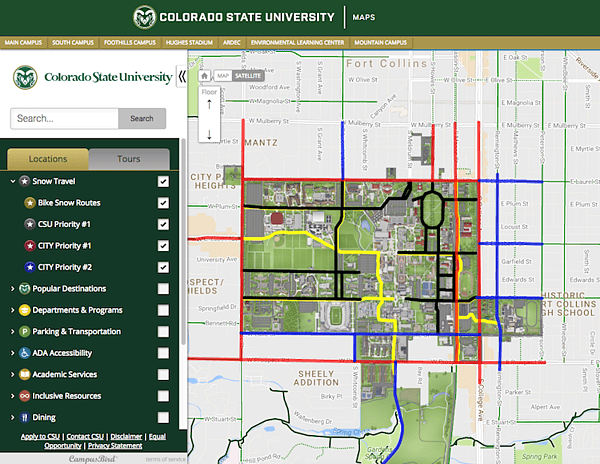Check the Academic Services checkbox
The height and width of the screenshot is (464, 600).
[163, 374]
